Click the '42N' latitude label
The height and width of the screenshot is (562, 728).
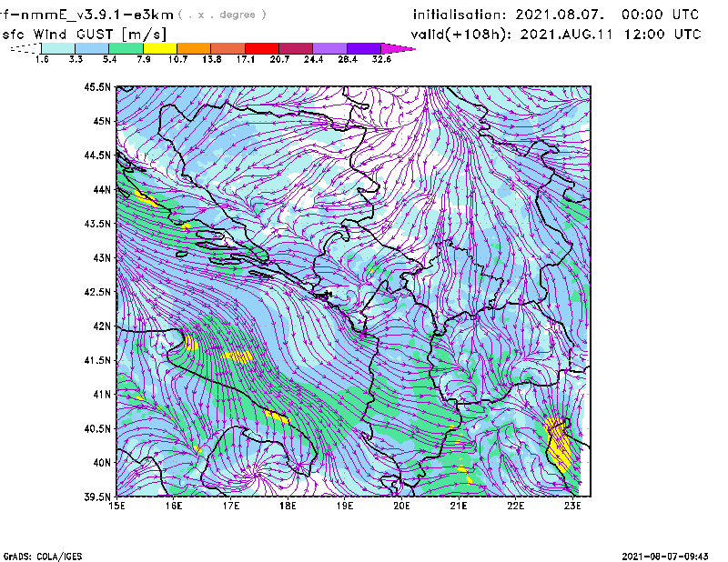102,326
